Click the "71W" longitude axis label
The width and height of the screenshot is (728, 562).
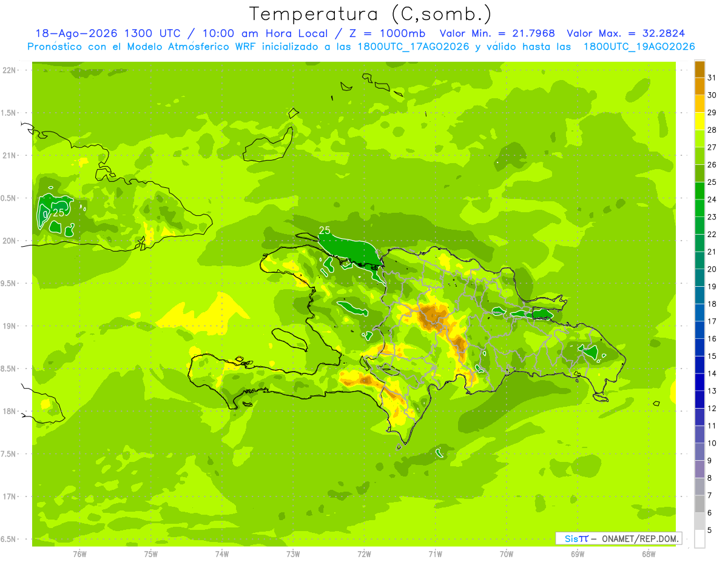click(x=435, y=555)
